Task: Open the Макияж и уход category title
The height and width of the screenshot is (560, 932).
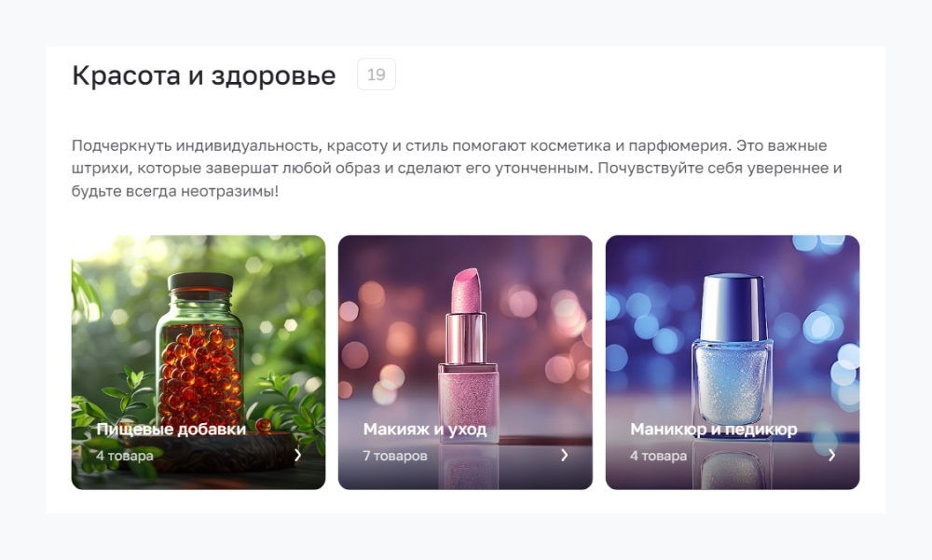Action: pos(425,430)
